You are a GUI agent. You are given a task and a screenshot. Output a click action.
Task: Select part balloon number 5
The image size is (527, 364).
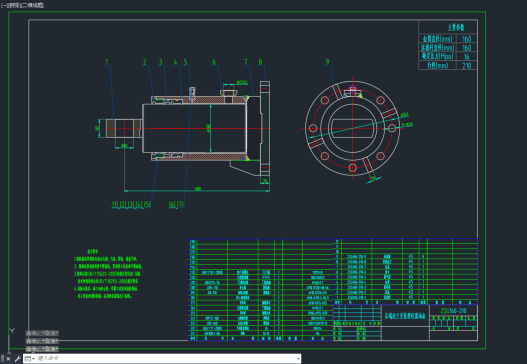186,62
